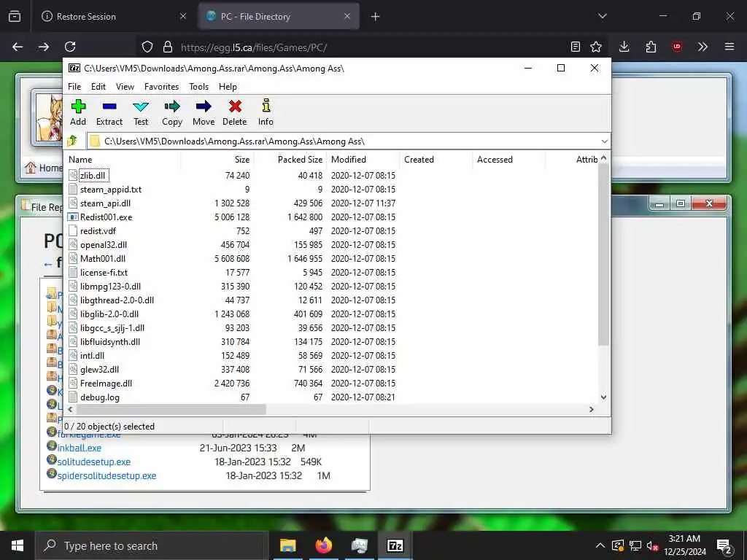
Task: Select the Redist001.exe file icon
Action: point(72,217)
